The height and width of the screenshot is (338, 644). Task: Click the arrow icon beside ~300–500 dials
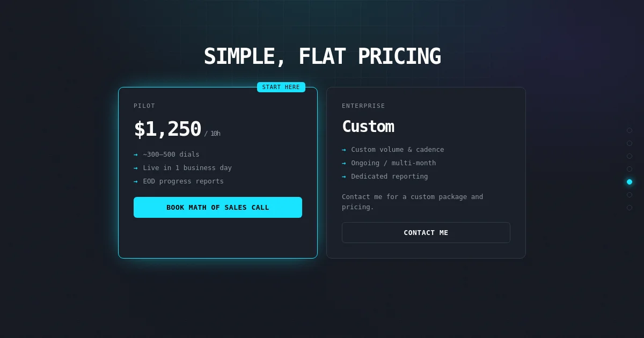coord(136,155)
